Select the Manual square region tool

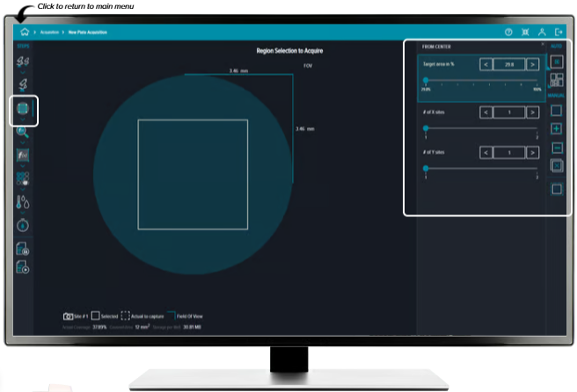[557, 111]
